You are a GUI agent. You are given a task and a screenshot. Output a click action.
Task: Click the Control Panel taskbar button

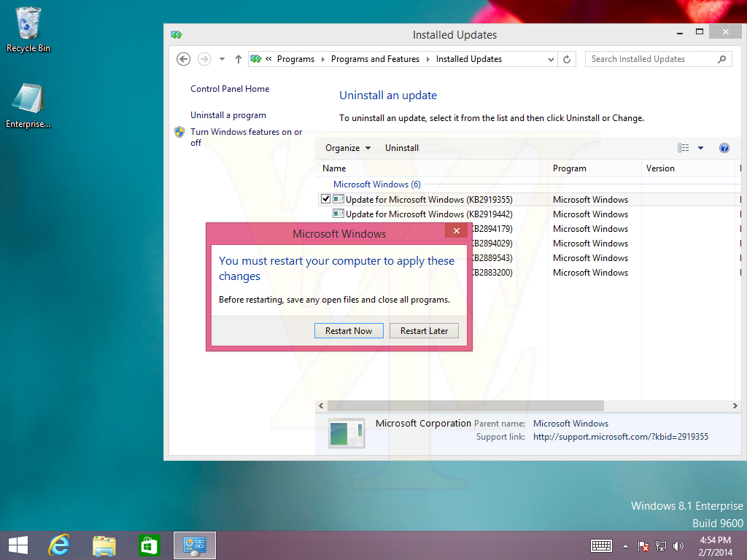tap(194, 545)
